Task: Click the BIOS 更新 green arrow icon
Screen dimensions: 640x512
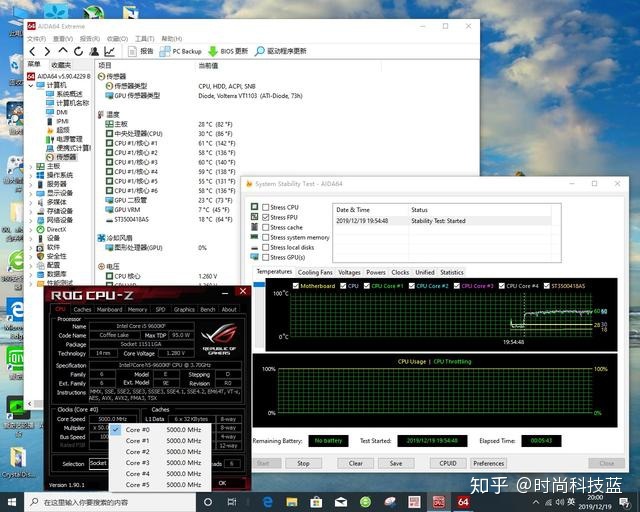Action: pos(213,51)
